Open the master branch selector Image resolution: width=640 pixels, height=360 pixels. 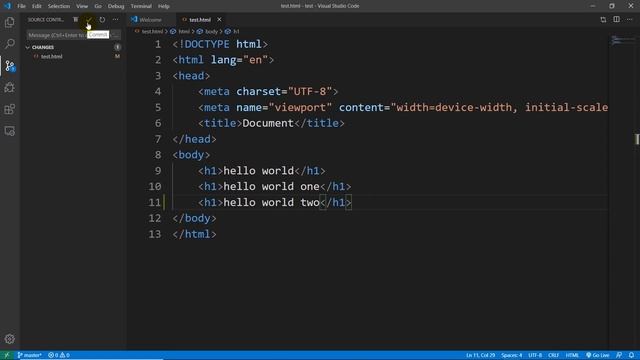pyautogui.click(x=29, y=355)
